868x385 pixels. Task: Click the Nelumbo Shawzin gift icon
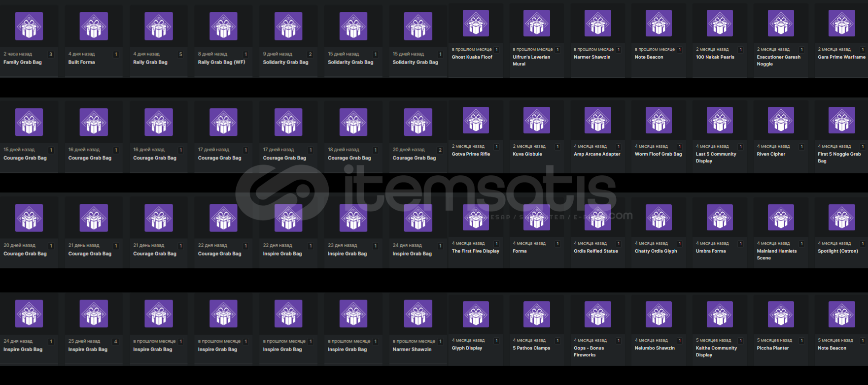pos(659,314)
